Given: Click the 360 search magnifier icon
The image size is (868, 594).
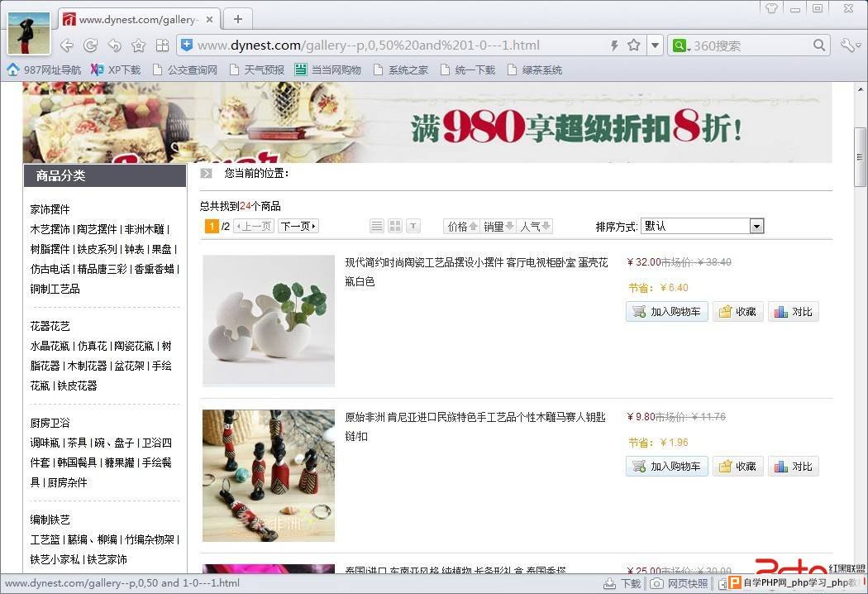Looking at the screenshot, I should pos(818,46).
